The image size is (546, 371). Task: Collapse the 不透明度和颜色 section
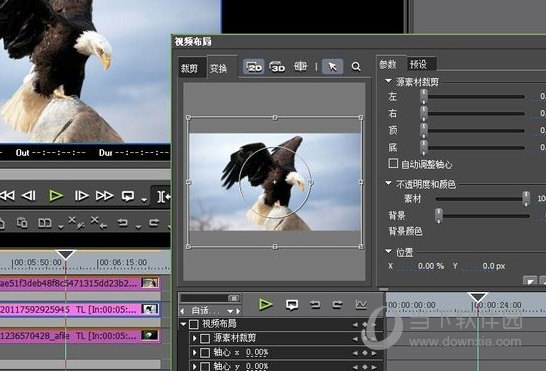pyautogui.click(x=388, y=183)
